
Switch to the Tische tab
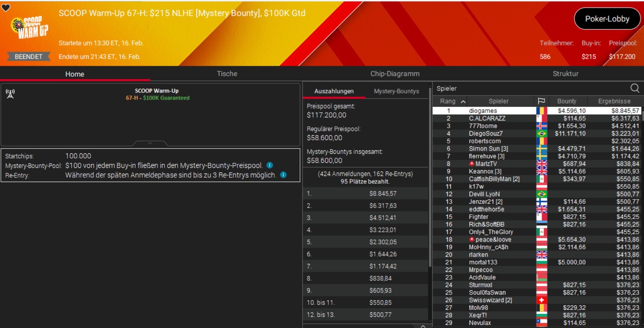coord(227,74)
